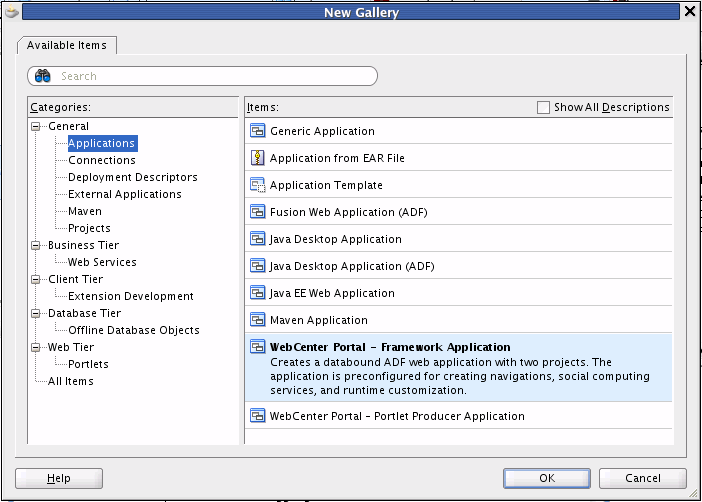The height and width of the screenshot is (502, 702).
Task: Click the Framework Application description paragraph
Action: [460, 376]
